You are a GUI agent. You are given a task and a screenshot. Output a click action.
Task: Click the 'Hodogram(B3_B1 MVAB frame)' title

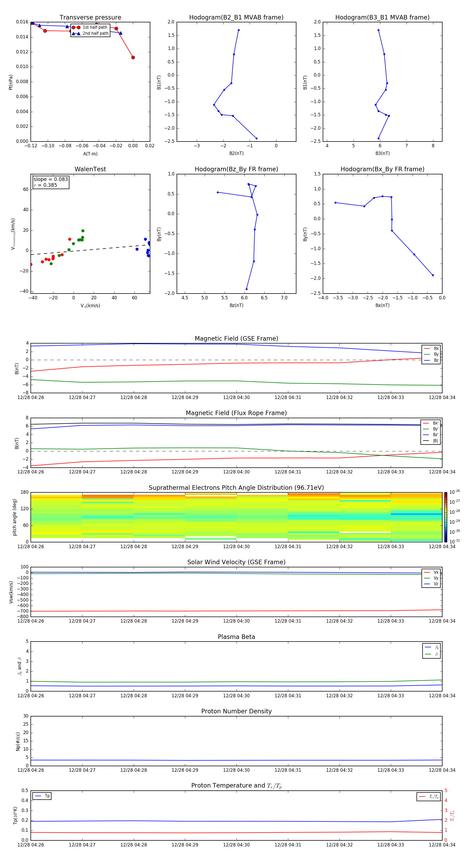tap(382, 18)
